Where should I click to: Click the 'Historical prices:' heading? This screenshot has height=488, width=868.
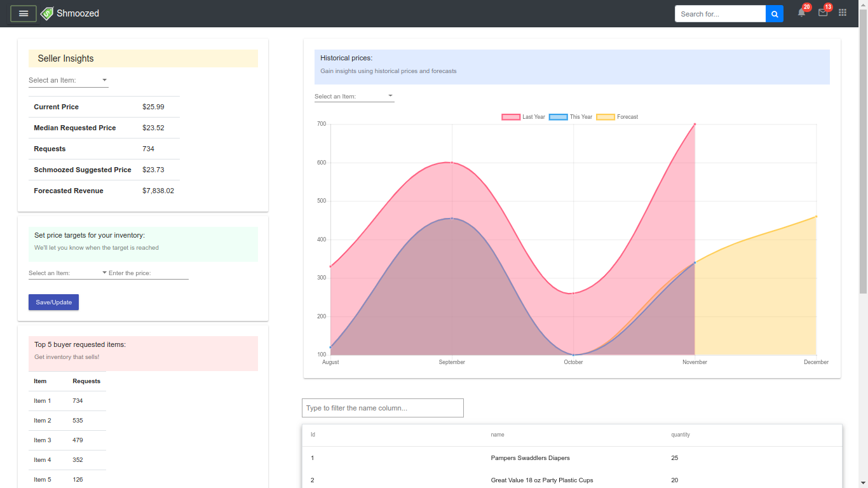pos(346,58)
